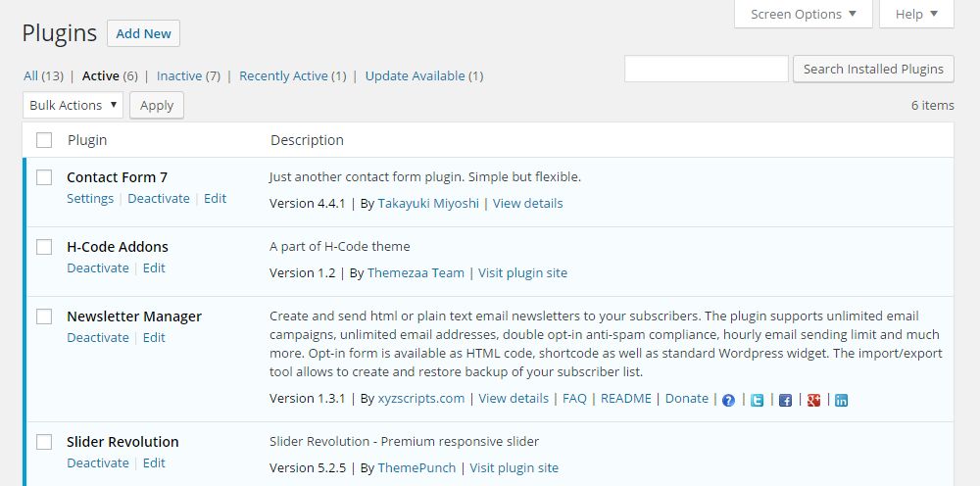The image size is (980, 486).
Task: Check the H-Code Addons plugin checkbox
Action: 44,247
